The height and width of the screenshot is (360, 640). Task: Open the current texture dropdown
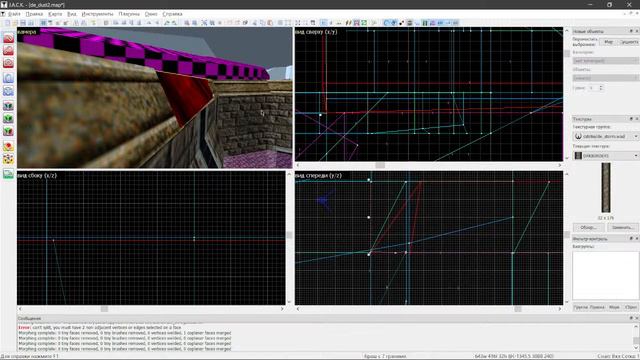pos(605,156)
